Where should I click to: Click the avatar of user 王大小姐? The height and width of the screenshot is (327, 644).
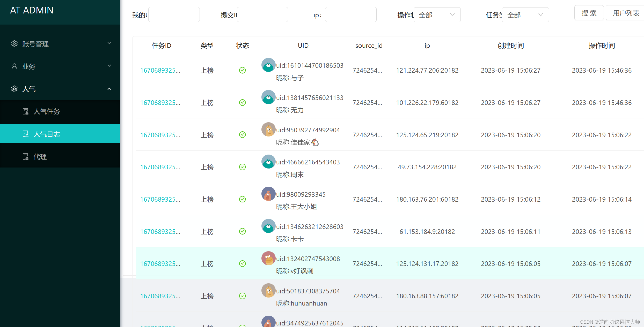pyautogui.click(x=268, y=194)
